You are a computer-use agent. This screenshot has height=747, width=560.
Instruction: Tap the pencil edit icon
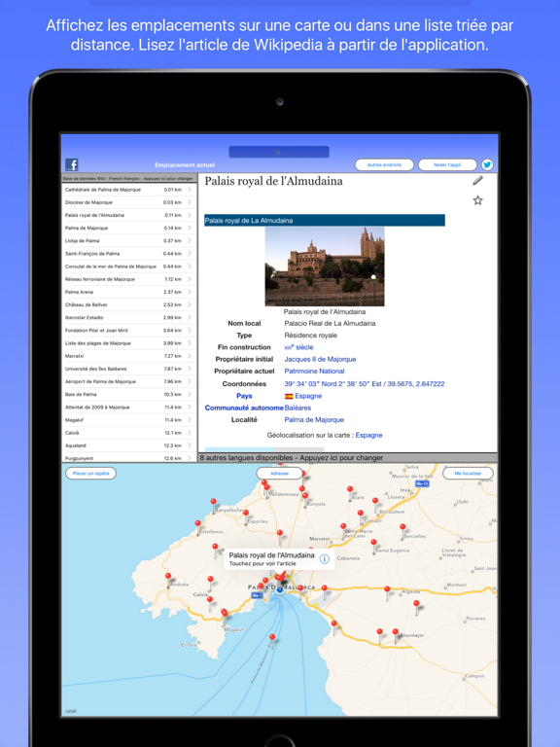(x=477, y=181)
